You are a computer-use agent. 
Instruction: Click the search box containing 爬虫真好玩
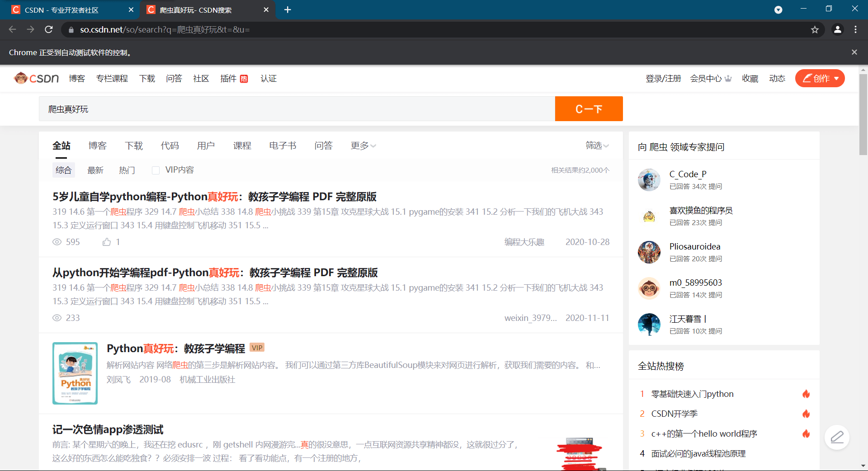pos(297,108)
